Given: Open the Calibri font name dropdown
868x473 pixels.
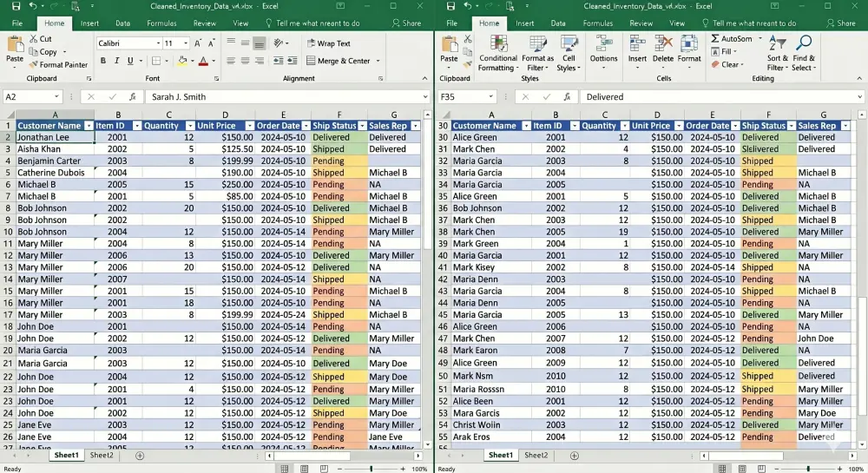Looking at the screenshot, I should coord(158,43).
